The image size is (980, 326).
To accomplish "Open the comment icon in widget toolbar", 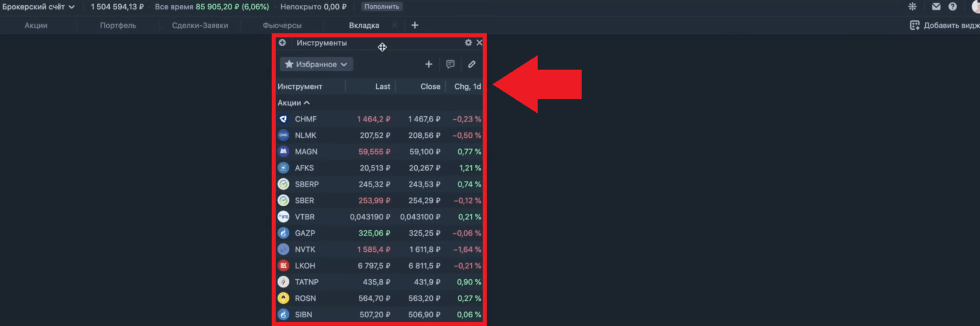I will 450,64.
